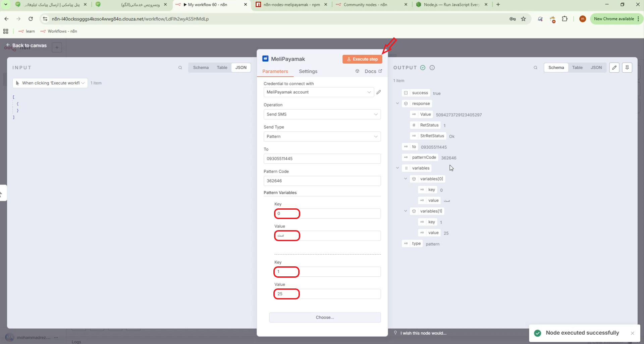Switch output view to Table
The height and width of the screenshot is (344, 644).
(x=577, y=68)
